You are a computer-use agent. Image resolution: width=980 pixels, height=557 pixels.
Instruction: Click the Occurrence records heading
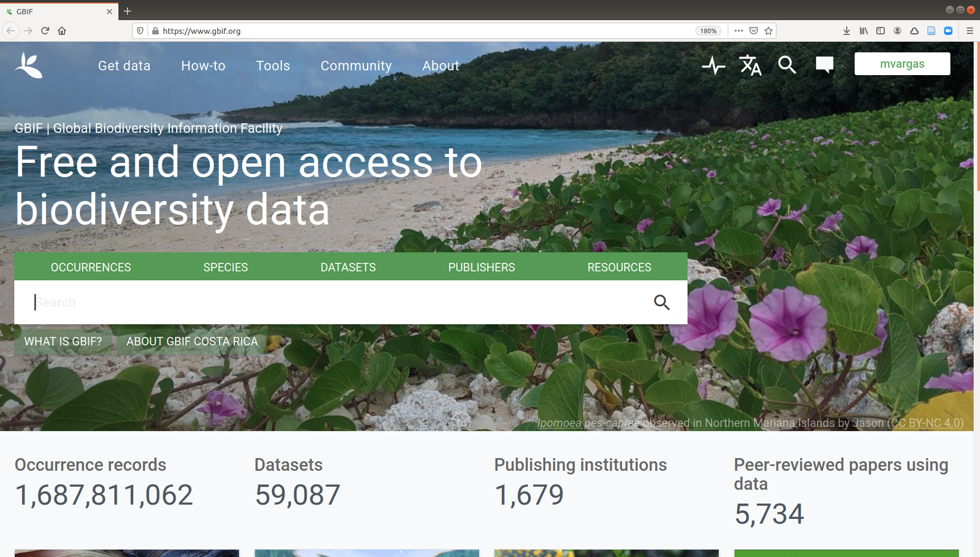(90, 464)
